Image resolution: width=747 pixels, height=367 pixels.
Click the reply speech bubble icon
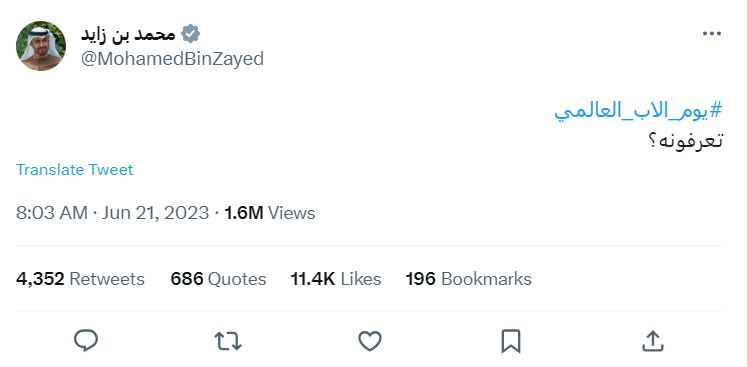(x=86, y=341)
